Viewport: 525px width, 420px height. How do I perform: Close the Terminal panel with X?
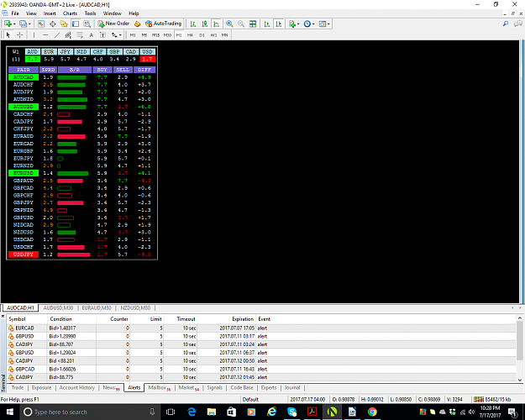[x=3, y=316]
